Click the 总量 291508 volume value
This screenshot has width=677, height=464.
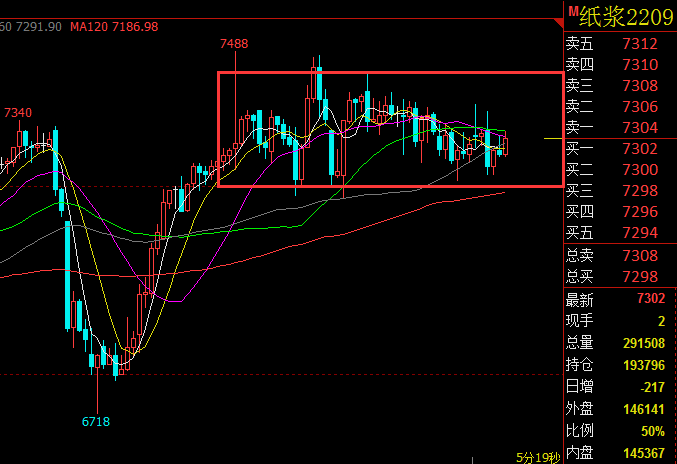644,343
